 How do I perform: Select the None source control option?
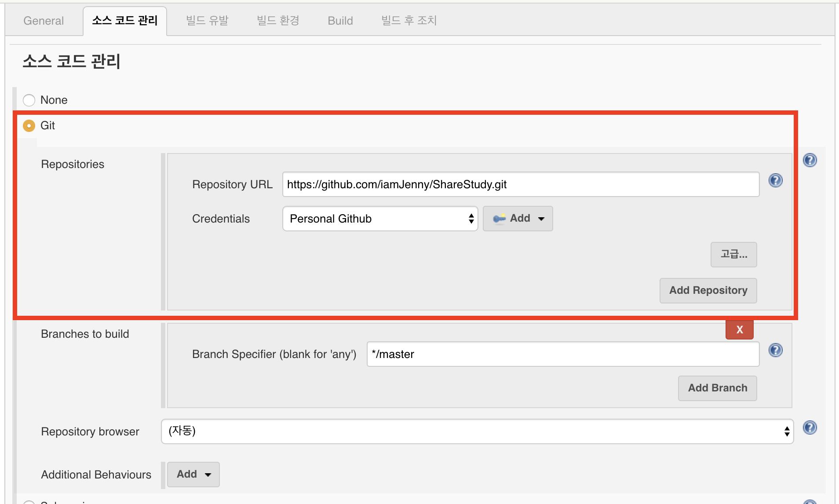pyautogui.click(x=29, y=100)
